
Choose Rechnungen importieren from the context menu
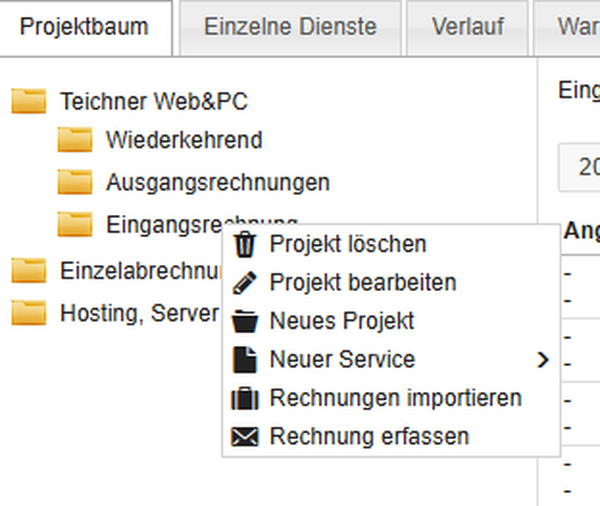tap(395, 398)
